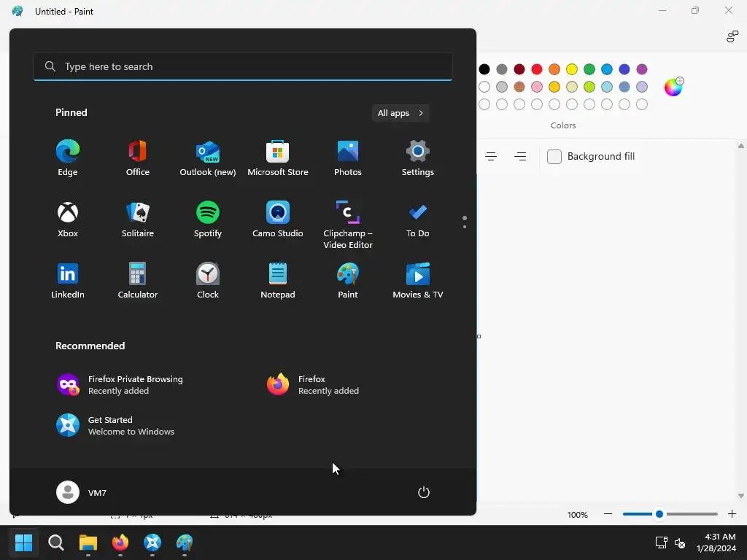
Task: Open the clock and date panel
Action: (716, 542)
